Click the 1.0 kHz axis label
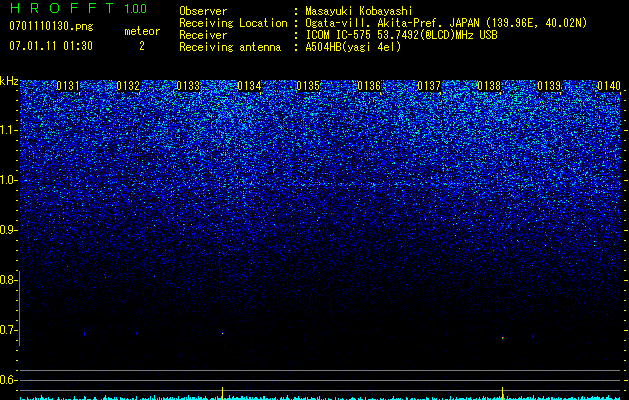 pos(8,181)
